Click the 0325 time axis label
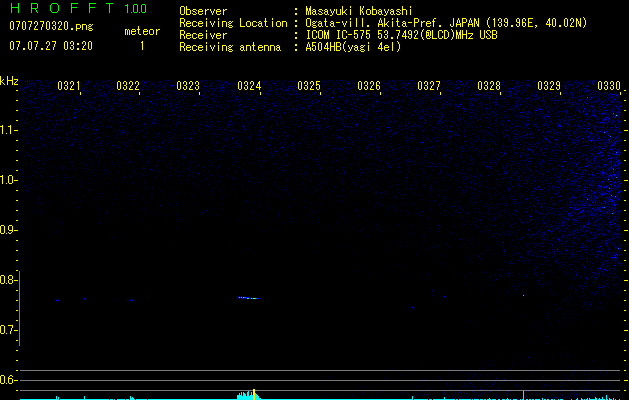 pyautogui.click(x=309, y=86)
